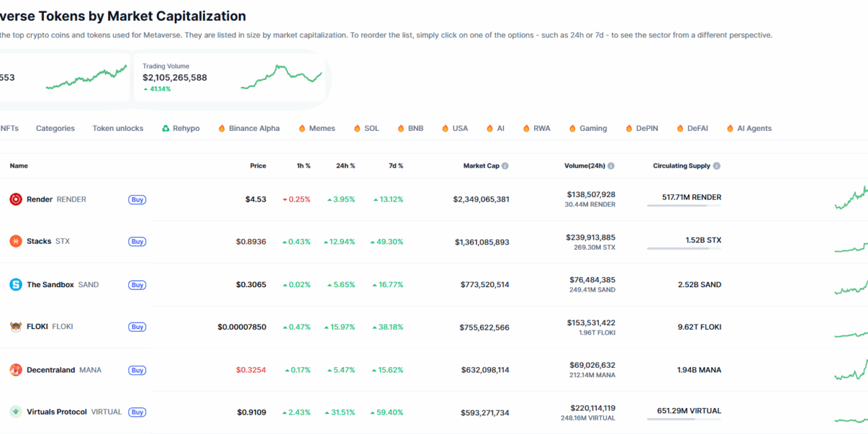Viewport: 868px width, 434px height.
Task: Click Render's circulating supply progress bar
Action: pos(684,206)
